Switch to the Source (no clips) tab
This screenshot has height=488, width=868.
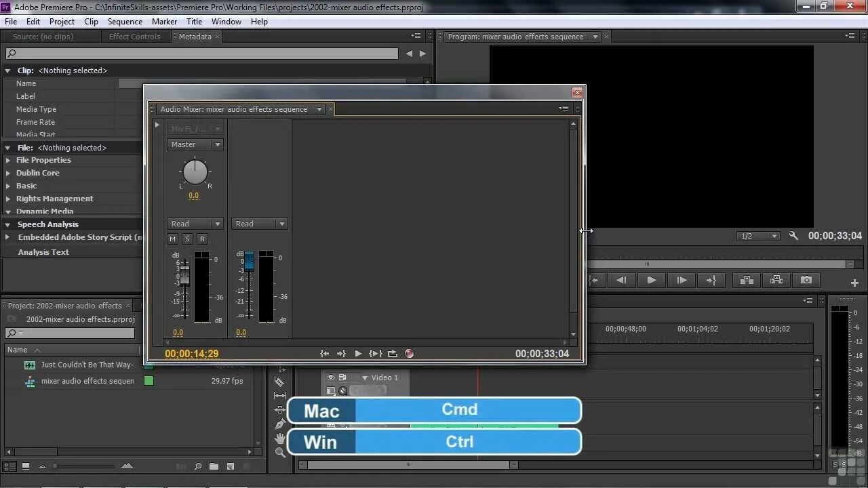point(43,37)
